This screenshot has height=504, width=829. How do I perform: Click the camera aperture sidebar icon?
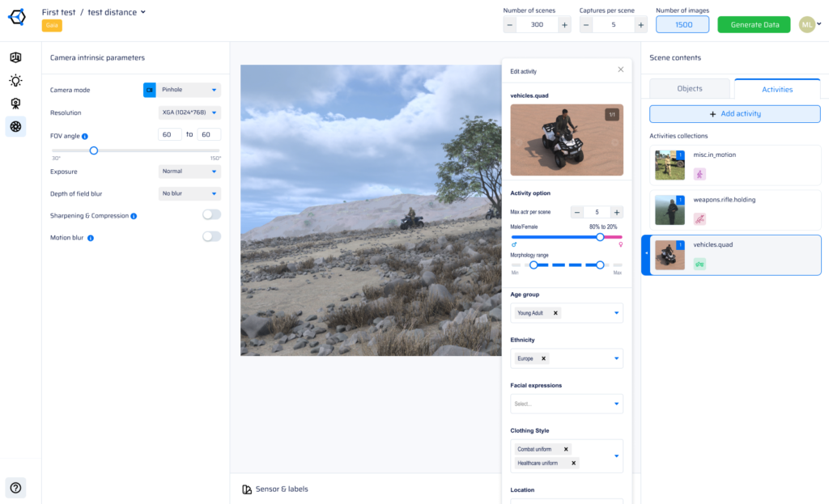click(x=15, y=126)
